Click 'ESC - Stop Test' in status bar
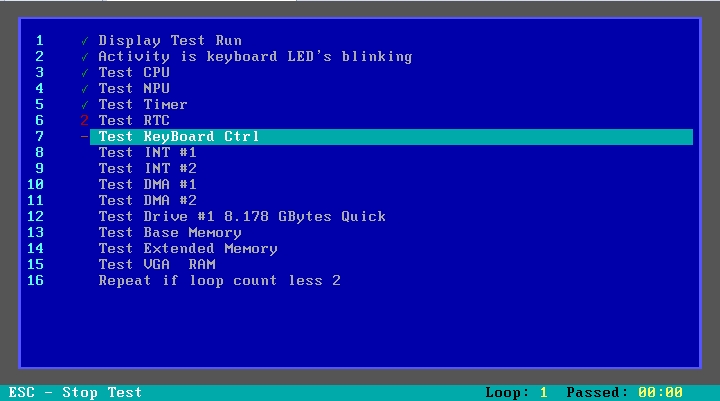 click(75, 393)
